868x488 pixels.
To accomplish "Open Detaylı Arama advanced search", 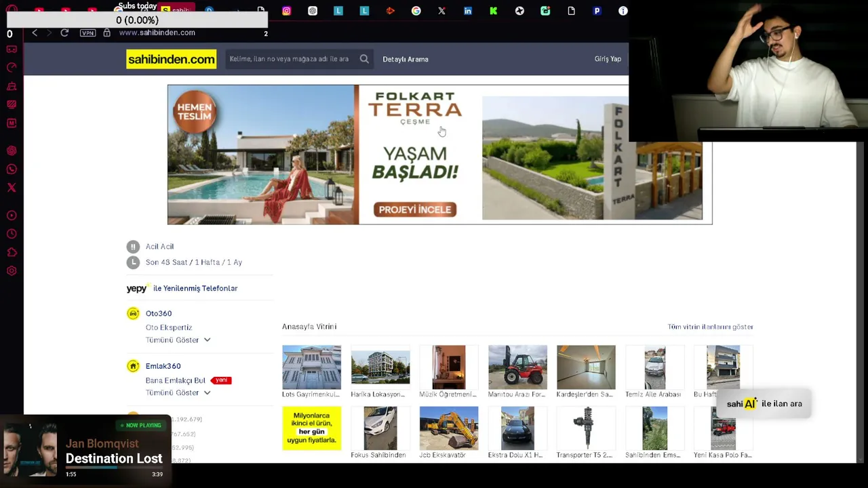I will point(406,59).
